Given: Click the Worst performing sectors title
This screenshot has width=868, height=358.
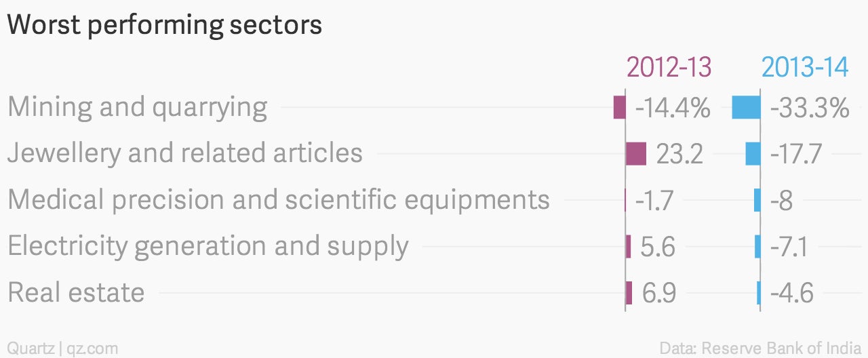Looking at the screenshot, I should pyautogui.click(x=165, y=25).
